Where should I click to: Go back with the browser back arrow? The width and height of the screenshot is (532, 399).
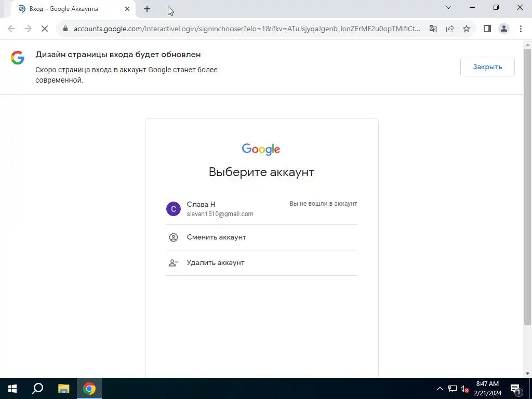click(x=11, y=29)
